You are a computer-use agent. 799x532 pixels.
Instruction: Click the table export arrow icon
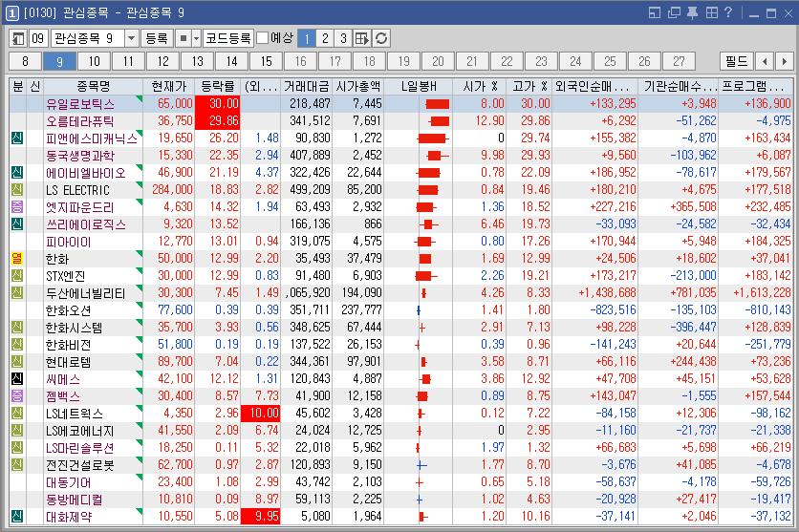(362, 38)
